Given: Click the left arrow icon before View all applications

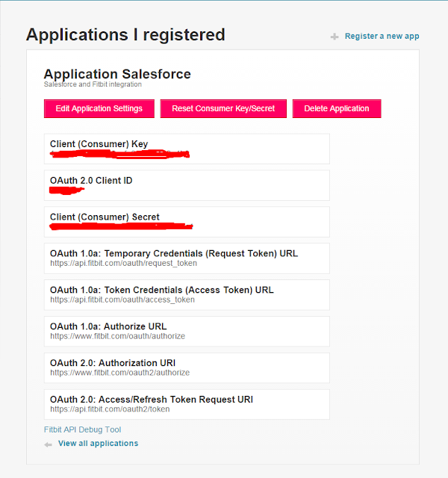Looking at the screenshot, I should click(x=48, y=445).
